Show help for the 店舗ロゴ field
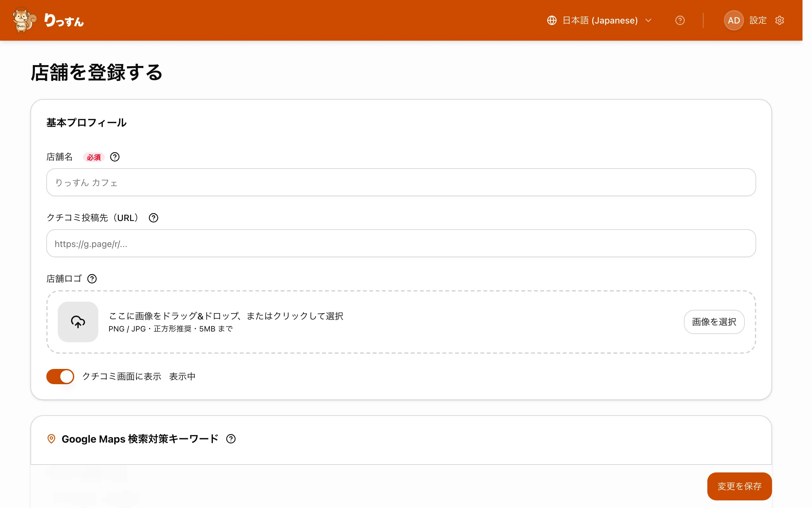The width and height of the screenshot is (812, 508). point(92,279)
